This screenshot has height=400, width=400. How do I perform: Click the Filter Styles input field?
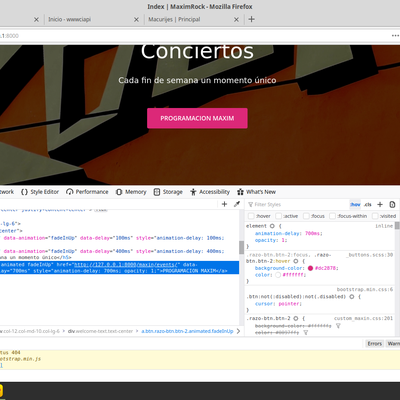(298, 204)
